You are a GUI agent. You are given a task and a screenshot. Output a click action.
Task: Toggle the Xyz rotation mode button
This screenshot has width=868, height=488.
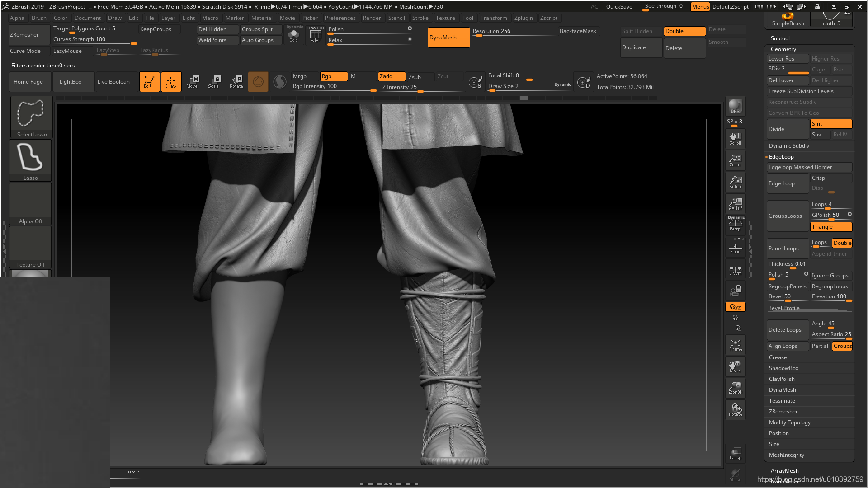(735, 307)
